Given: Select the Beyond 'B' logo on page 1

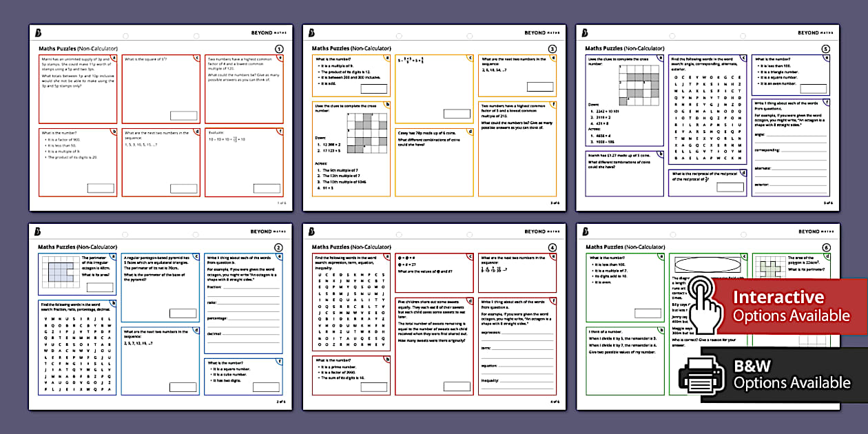Looking at the screenshot, I should tap(37, 34).
